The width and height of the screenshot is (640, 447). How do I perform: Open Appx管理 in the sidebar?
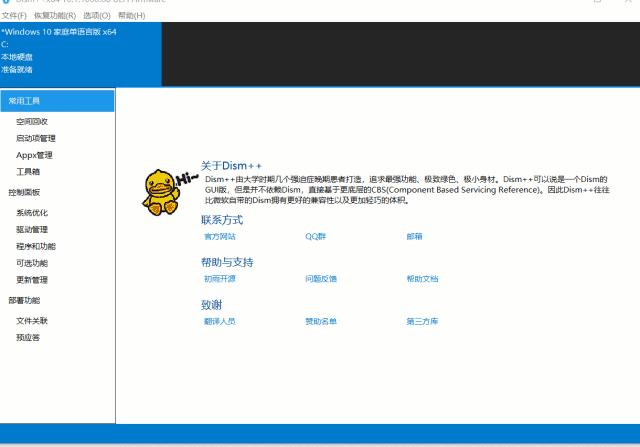click(34, 155)
